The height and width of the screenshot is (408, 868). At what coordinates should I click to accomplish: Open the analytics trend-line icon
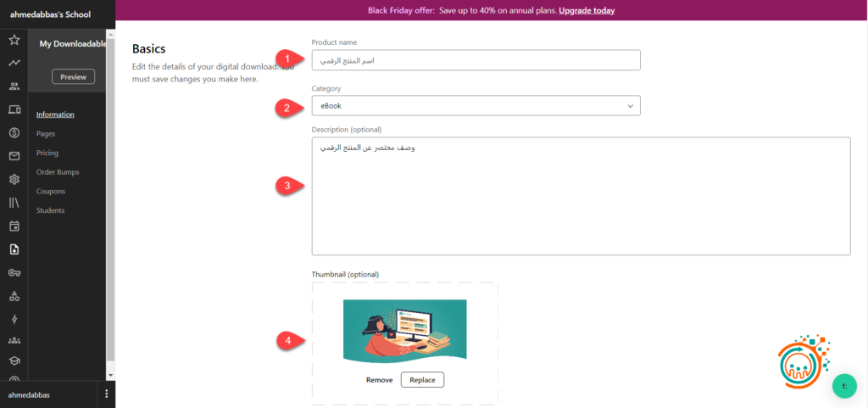coord(14,63)
